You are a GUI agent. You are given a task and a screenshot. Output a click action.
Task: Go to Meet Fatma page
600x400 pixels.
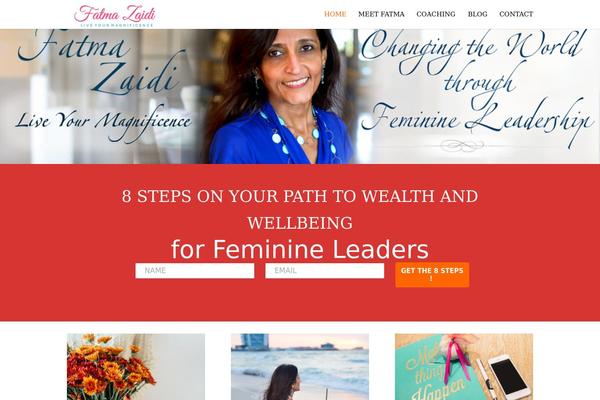pos(381,14)
